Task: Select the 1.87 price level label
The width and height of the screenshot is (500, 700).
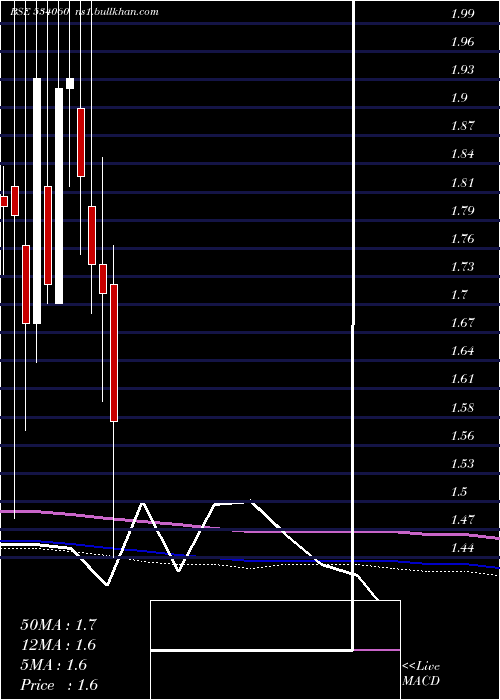Action: pos(462,125)
